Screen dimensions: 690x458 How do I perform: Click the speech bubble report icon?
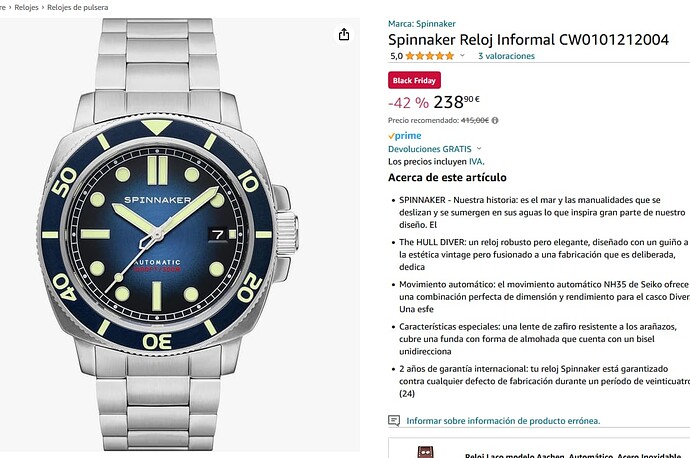pyautogui.click(x=394, y=421)
